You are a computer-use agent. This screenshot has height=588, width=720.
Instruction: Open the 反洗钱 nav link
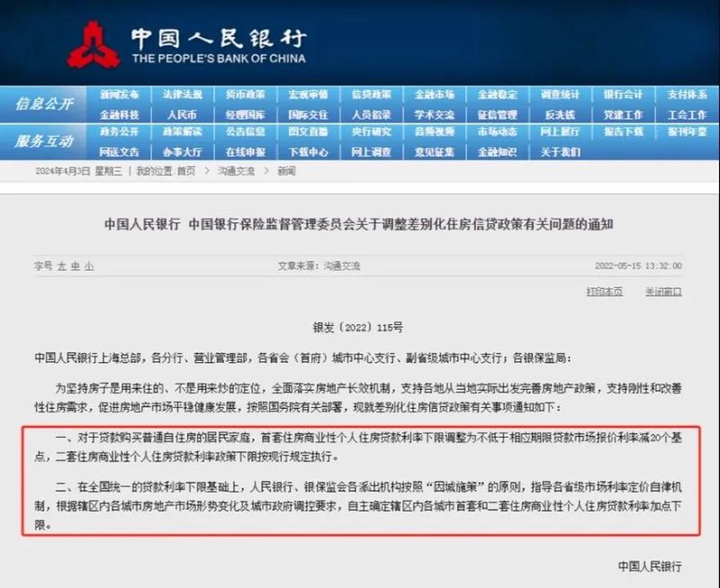pos(560,115)
